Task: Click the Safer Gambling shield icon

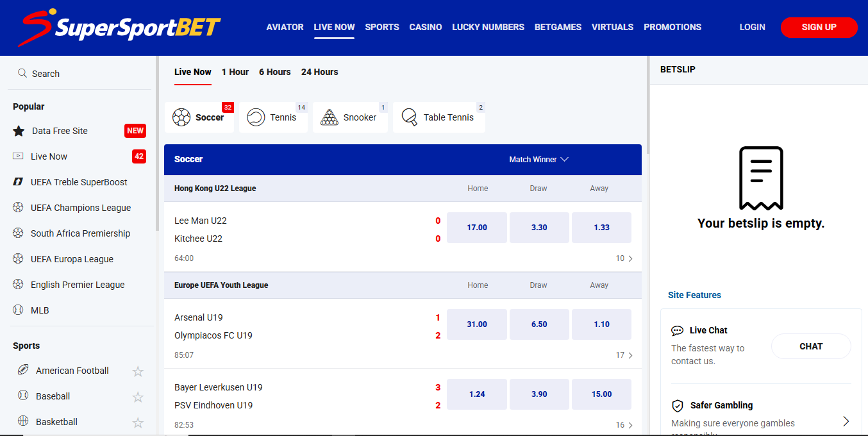Action: [678, 405]
